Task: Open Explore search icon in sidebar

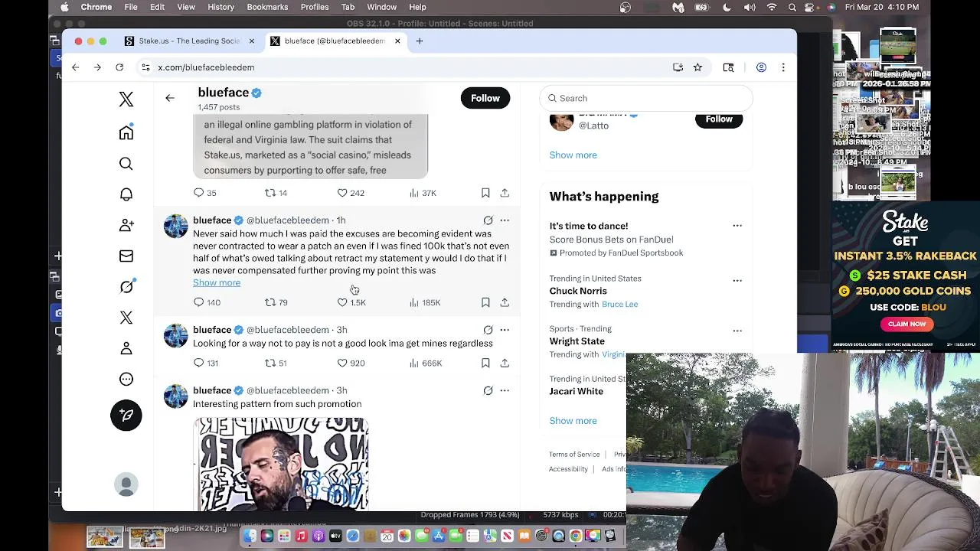Action: (126, 164)
